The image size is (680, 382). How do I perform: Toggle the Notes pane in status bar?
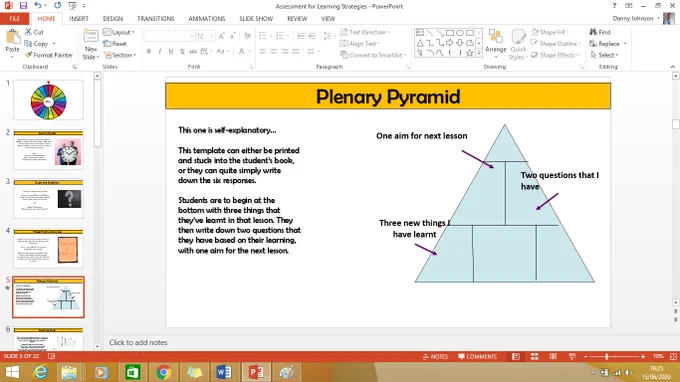435,356
